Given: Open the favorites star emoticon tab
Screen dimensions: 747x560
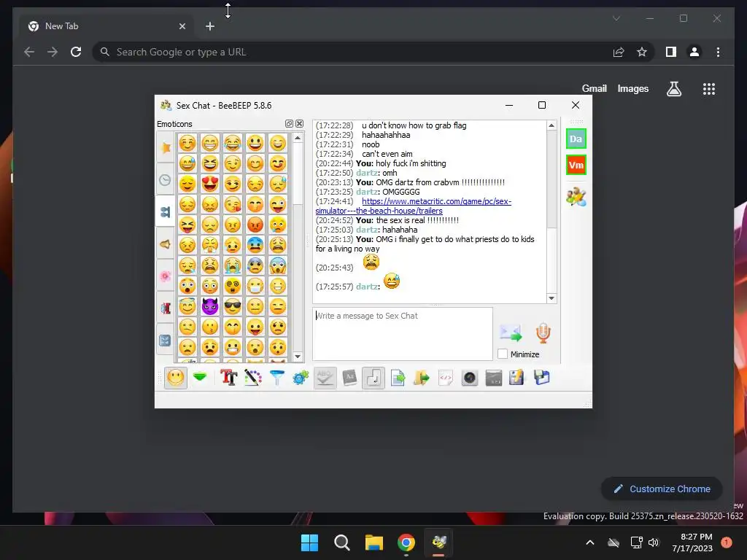Looking at the screenshot, I should [x=166, y=147].
